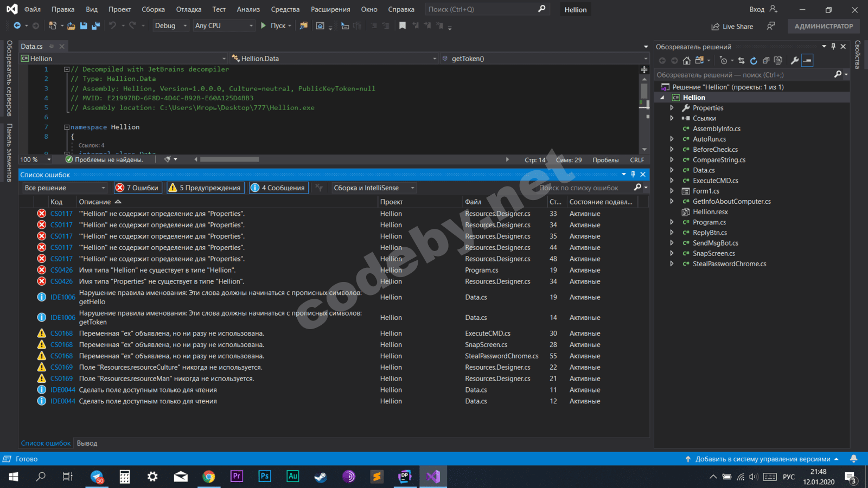This screenshot has width=868, height=488.
Task: Click the Save (floppy disk) toolbar icon
Action: click(x=84, y=25)
